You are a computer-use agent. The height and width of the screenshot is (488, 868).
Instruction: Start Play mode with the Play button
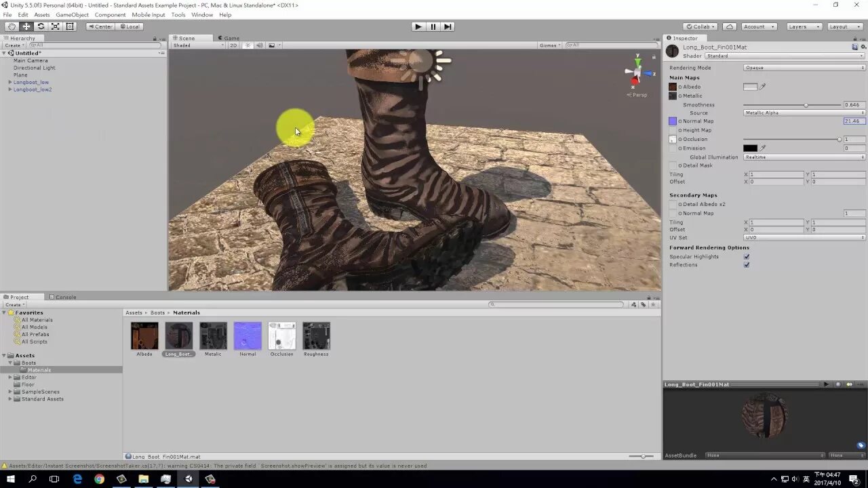pos(418,26)
